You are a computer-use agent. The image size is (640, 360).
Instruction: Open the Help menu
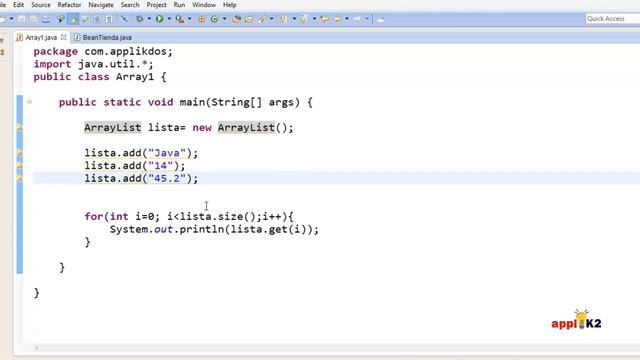click(x=229, y=5)
